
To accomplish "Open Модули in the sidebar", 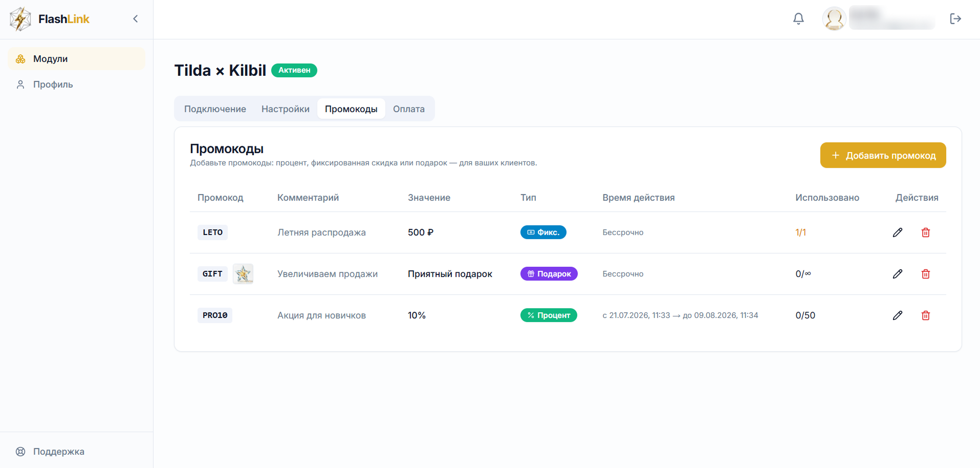I will (x=77, y=59).
